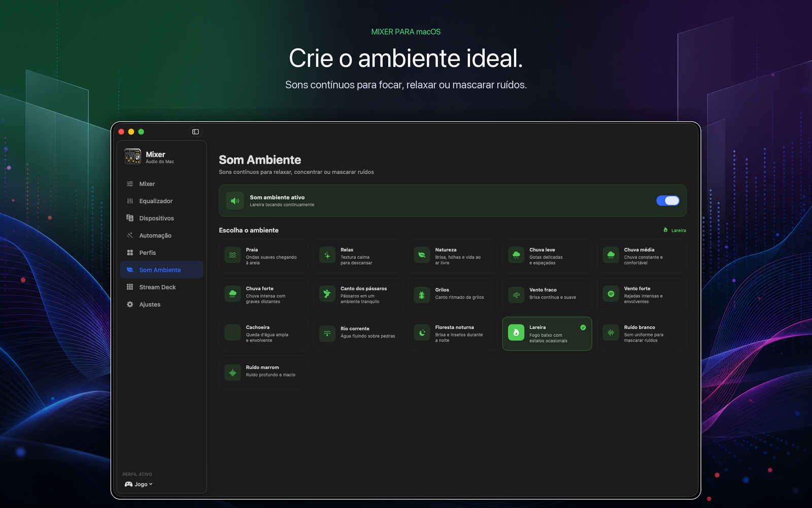Click 'Ruído profundo e macio' description
812x508 pixels.
270,375
